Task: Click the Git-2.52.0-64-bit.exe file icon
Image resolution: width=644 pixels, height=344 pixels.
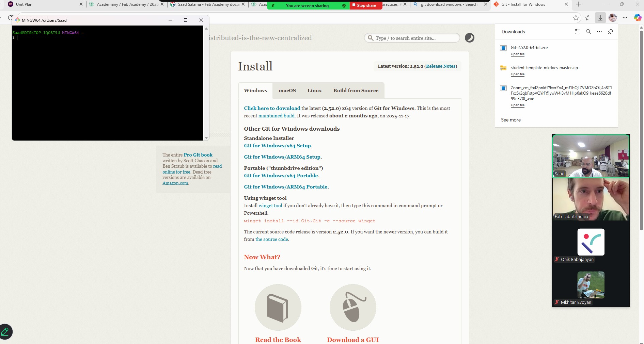Action: 503,48
